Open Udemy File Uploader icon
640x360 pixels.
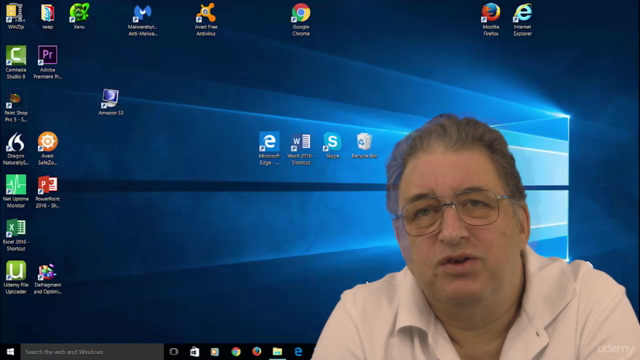[x=16, y=278]
